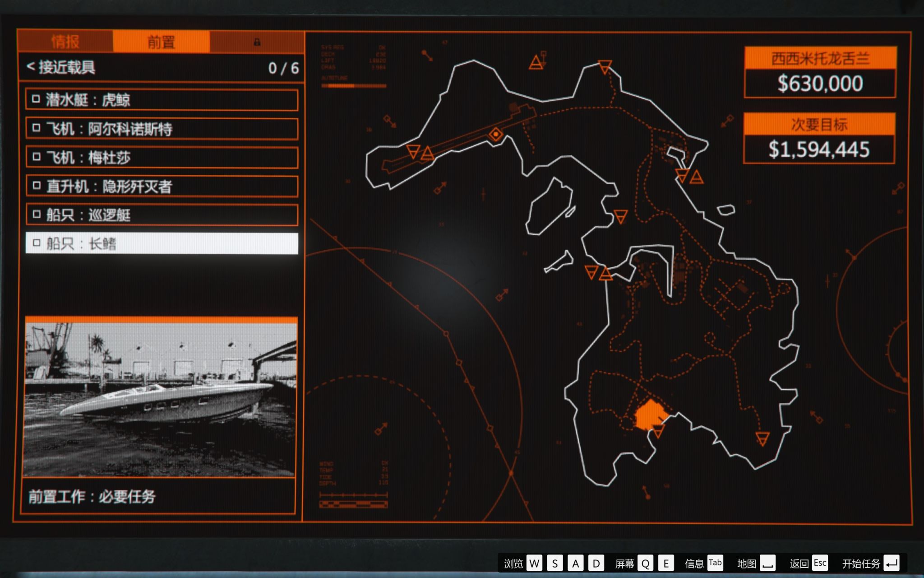Click 前置工作：必要任务 label
Screen dimensions: 924x578
tap(92, 497)
